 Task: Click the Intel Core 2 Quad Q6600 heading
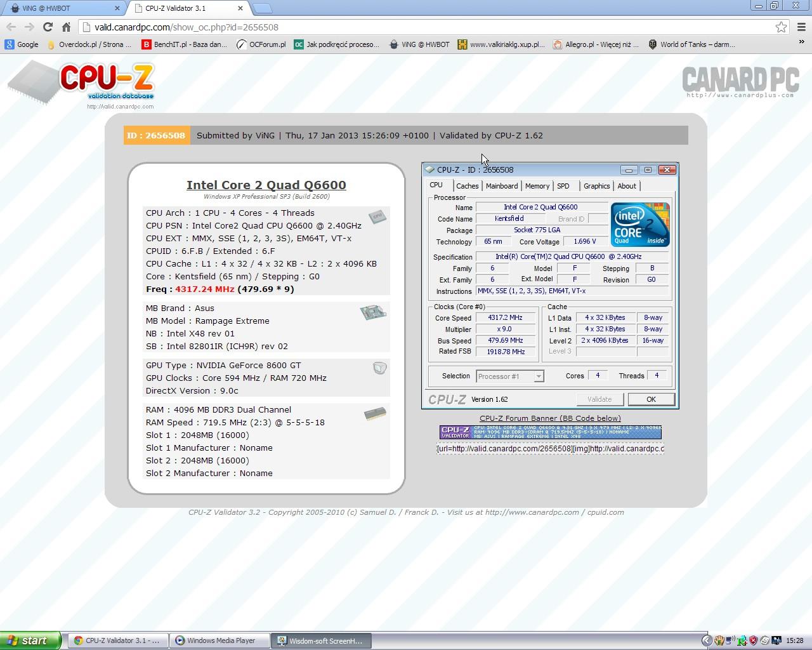266,185
